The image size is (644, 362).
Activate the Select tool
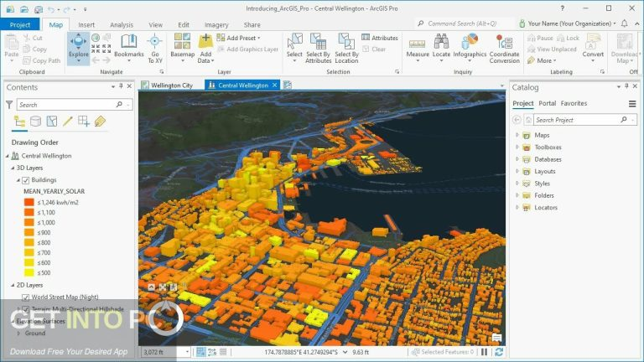pyautogui.click(x=294, y=46)
